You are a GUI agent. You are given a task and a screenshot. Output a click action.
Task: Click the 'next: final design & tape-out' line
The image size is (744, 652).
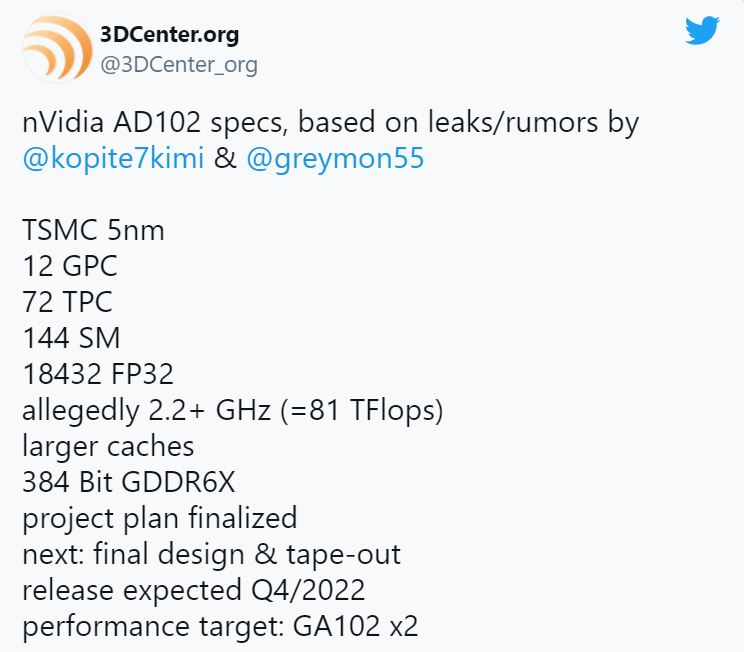(x=212, y=555)
